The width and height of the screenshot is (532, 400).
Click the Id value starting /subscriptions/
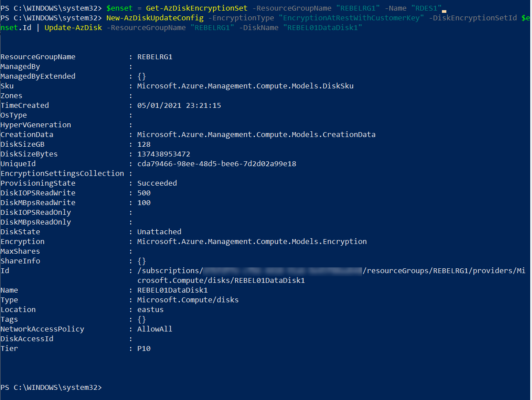tap(332, 271)
